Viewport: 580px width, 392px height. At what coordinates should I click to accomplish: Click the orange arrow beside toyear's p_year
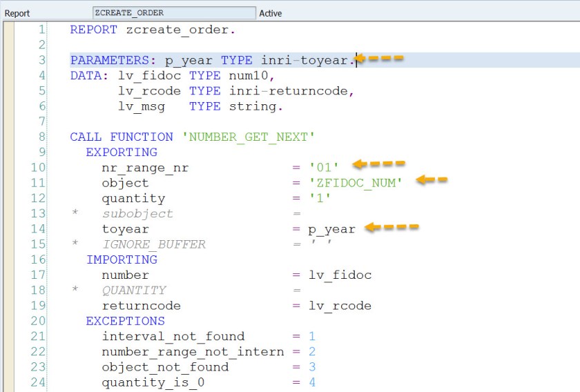[391, 227]
